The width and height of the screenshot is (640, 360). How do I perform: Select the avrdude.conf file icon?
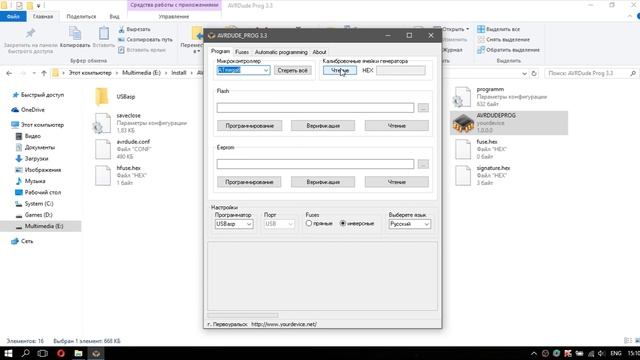click(x=103, y=149)
